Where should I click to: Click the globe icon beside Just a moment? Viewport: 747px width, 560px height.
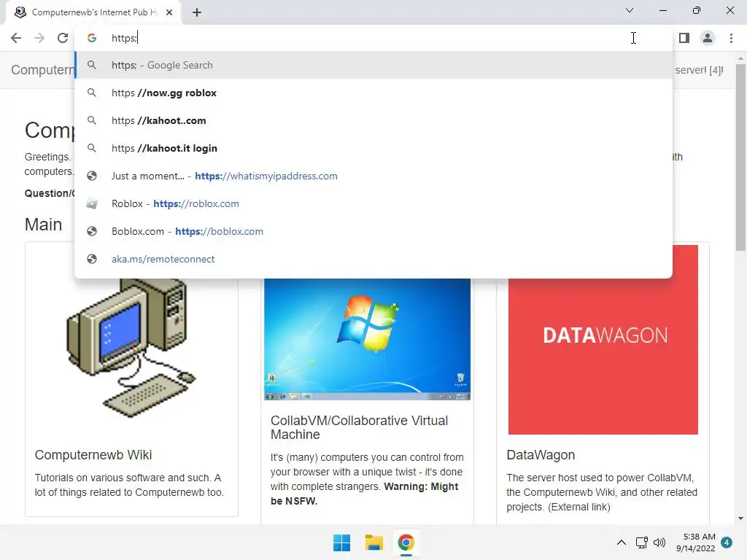[92, 176]
